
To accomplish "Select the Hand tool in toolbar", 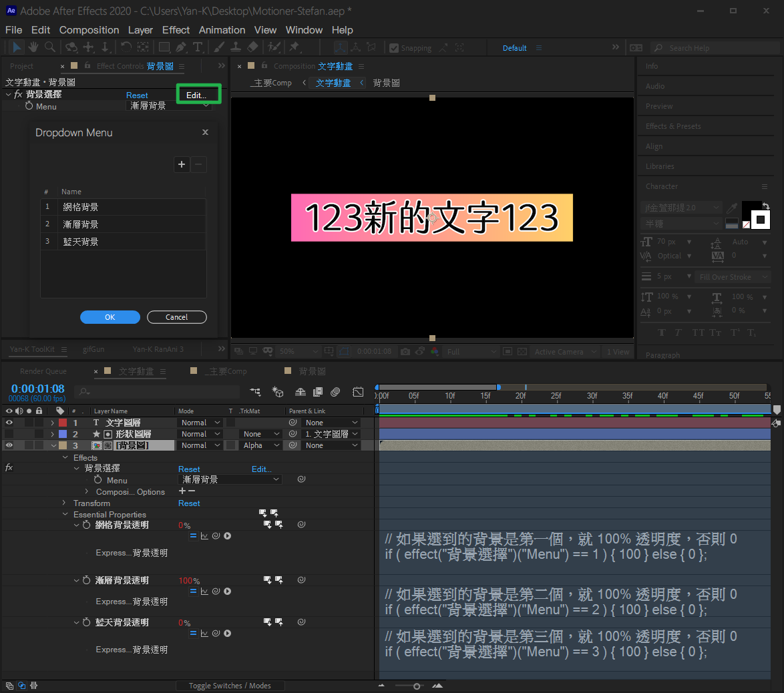I will [x=33, y=47].
